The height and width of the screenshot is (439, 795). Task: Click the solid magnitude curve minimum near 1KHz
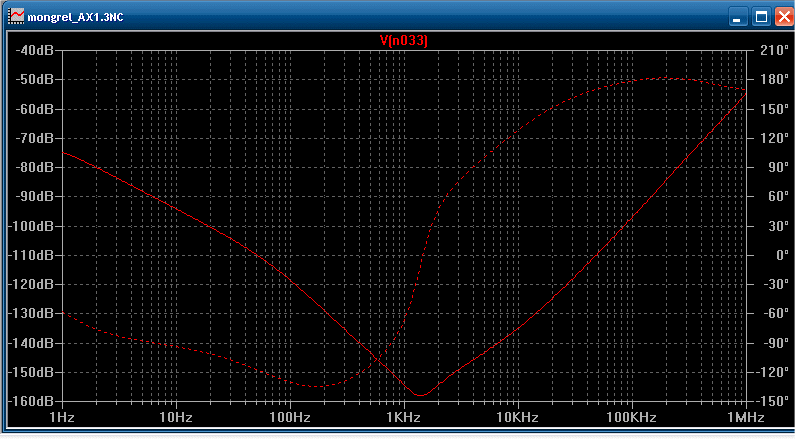click(420, 395)
